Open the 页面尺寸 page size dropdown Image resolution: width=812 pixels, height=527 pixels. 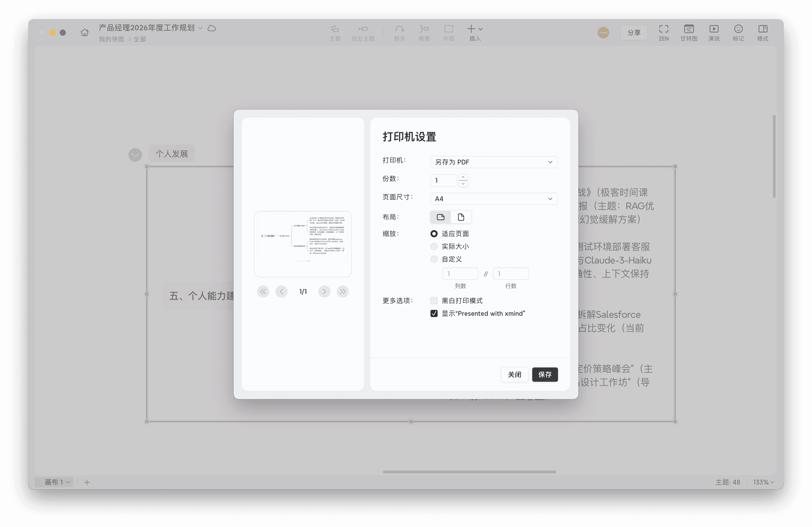(x=493, y=199)
